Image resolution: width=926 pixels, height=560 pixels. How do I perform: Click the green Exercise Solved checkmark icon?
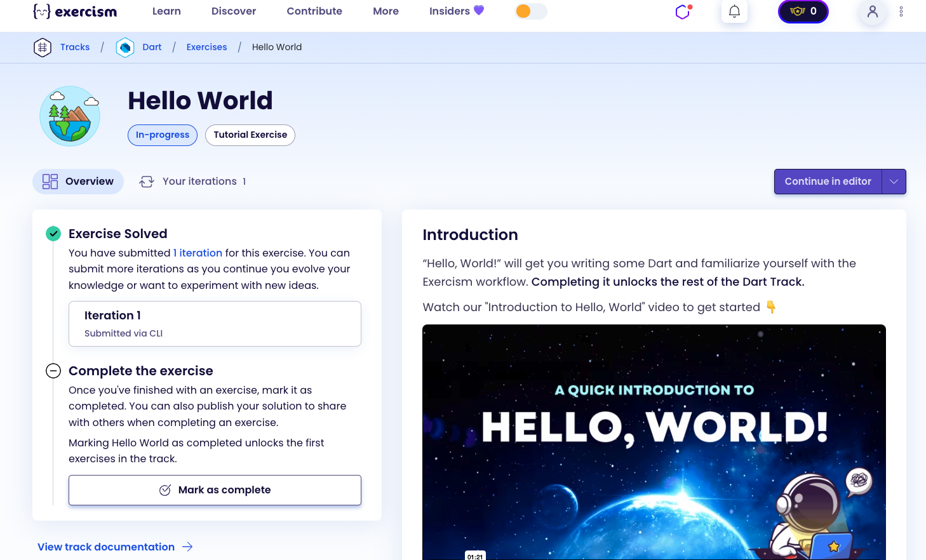point(53,234)
